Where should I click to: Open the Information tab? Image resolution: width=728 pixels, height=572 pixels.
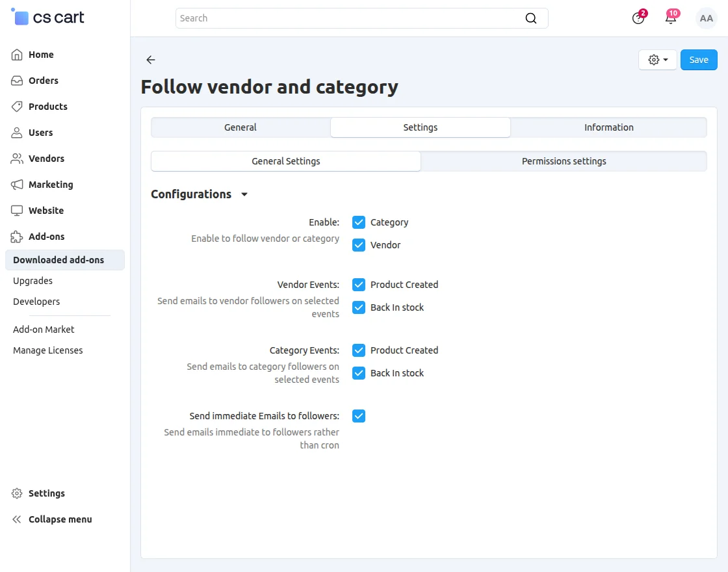(x=608, y=127)
